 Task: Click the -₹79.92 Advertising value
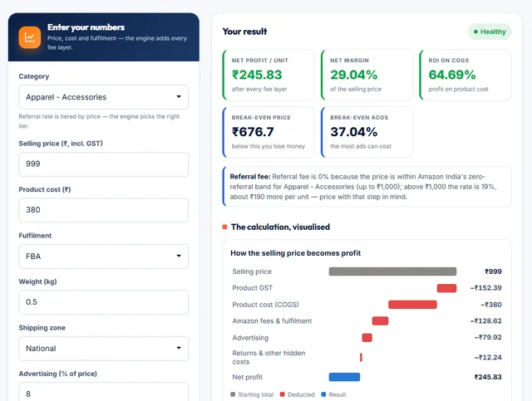488,337
